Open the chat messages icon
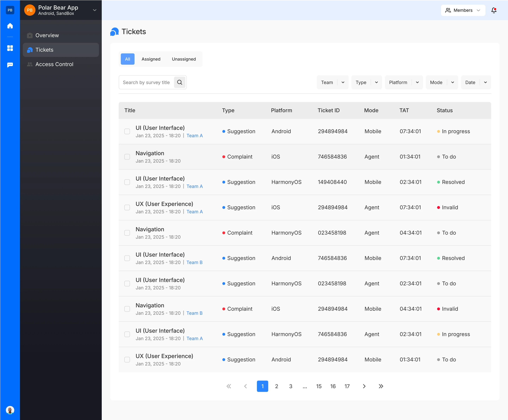This screenshot has width=508, height=420. pyautogui.click(x=10, y=65)
